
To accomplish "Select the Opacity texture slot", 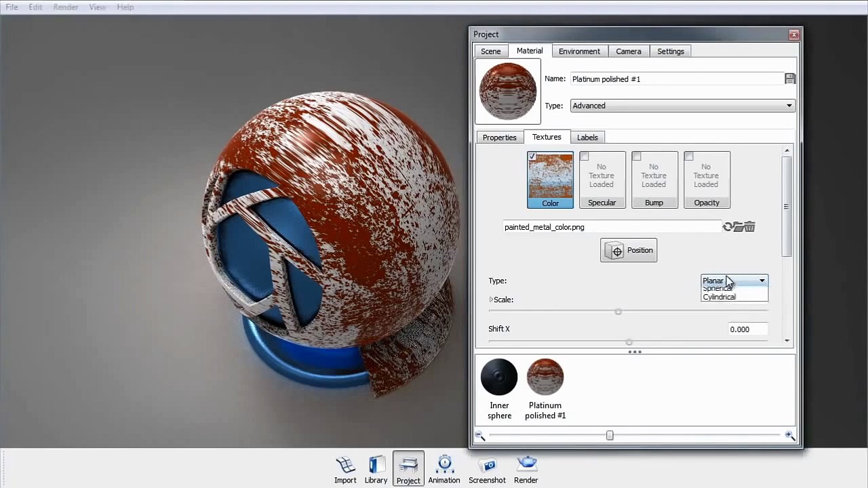I will pos(707,180).
